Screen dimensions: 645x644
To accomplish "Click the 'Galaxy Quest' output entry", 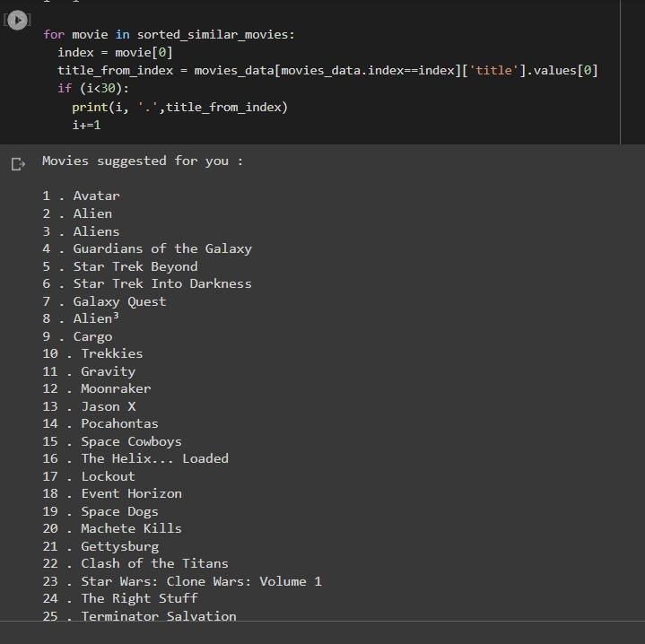I will 119,301.
